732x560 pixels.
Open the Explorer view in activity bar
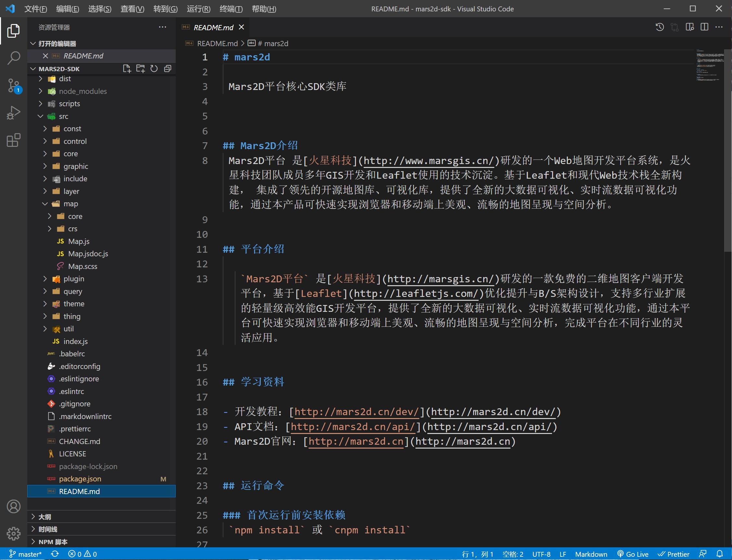click(x=13, y=31)
